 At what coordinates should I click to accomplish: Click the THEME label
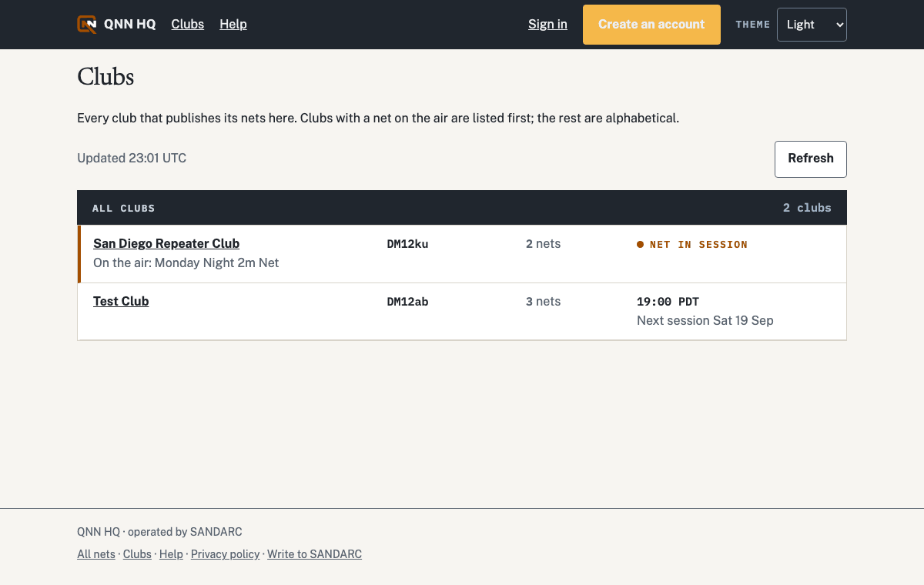click(753, 25)
